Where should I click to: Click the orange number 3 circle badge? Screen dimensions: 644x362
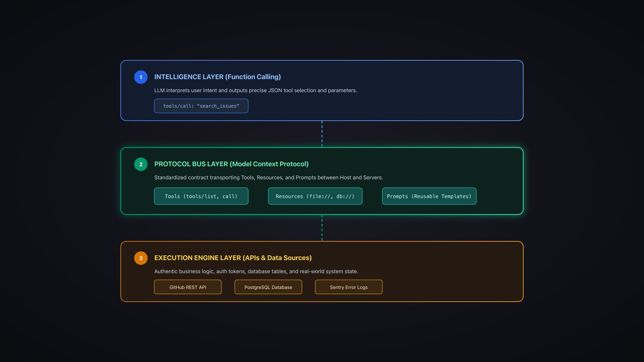141,258
